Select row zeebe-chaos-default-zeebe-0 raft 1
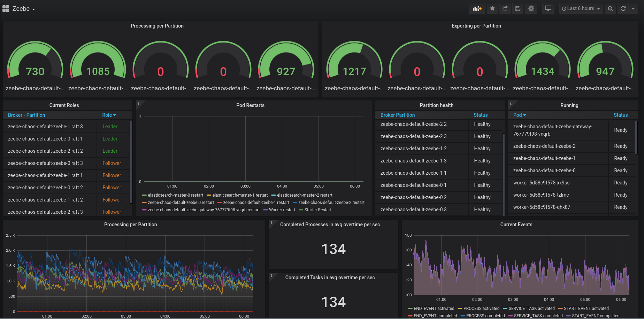Viewport: 644px width, 319px height. pyautogui.click(x=66, y=139)
